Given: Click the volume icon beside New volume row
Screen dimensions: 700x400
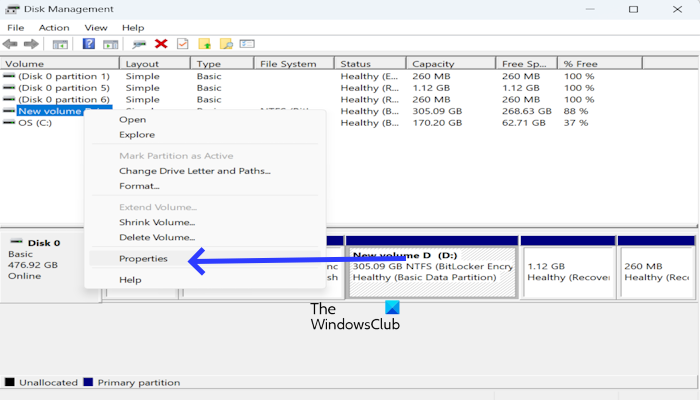Looking at the screenshot, I should click(9, 111).
